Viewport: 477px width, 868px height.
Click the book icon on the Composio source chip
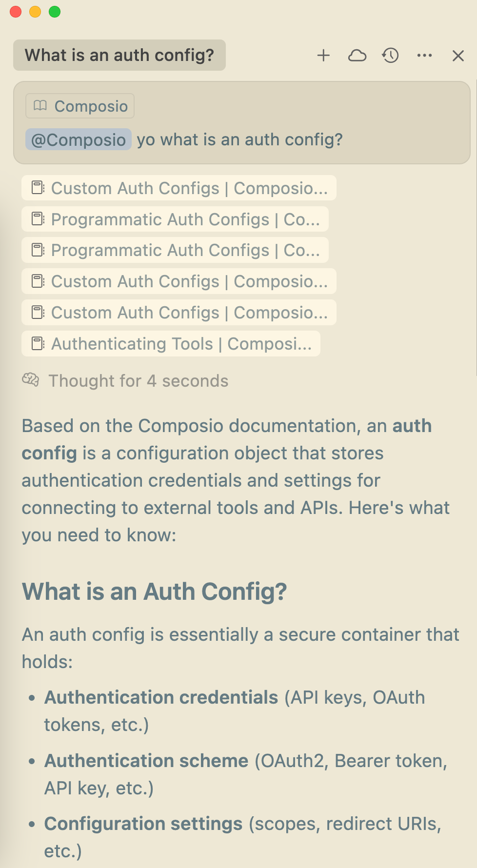[40, 106]
